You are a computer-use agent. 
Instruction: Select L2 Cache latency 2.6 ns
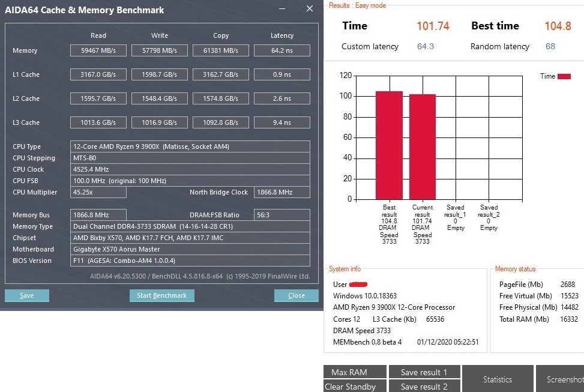tap(282, 98)
